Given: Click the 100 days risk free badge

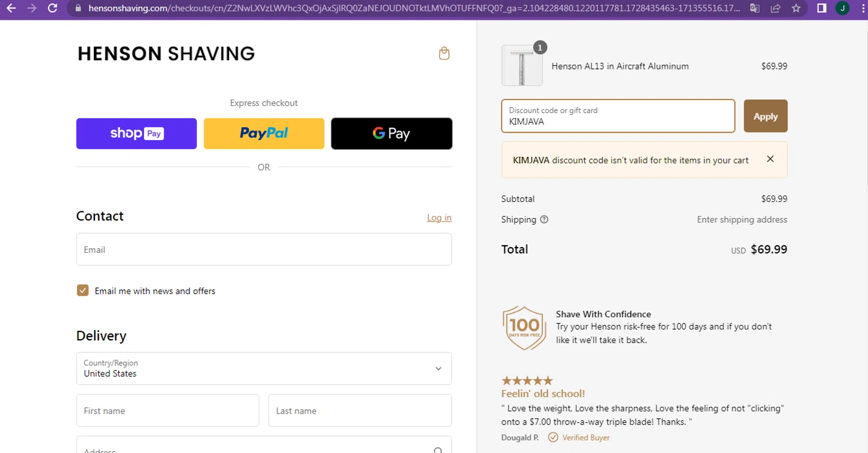Looking at the screenshot, I should click(524, 327).
